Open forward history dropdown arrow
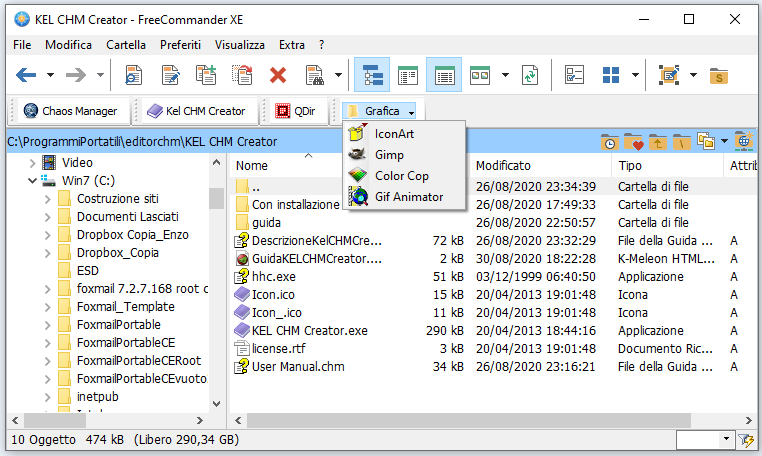Image resolution: width=762 pixels, height=456 pixels. (100, 75)
